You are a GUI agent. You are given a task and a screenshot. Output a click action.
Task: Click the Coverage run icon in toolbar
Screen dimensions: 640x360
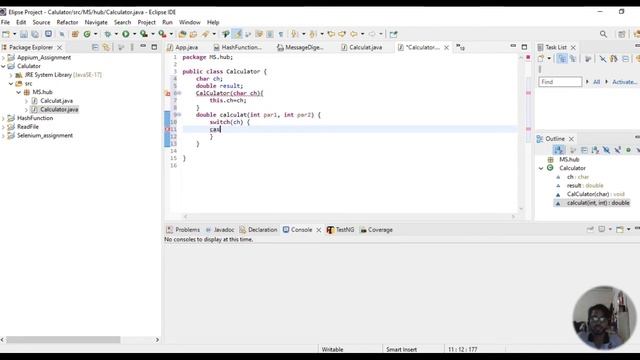144,34
